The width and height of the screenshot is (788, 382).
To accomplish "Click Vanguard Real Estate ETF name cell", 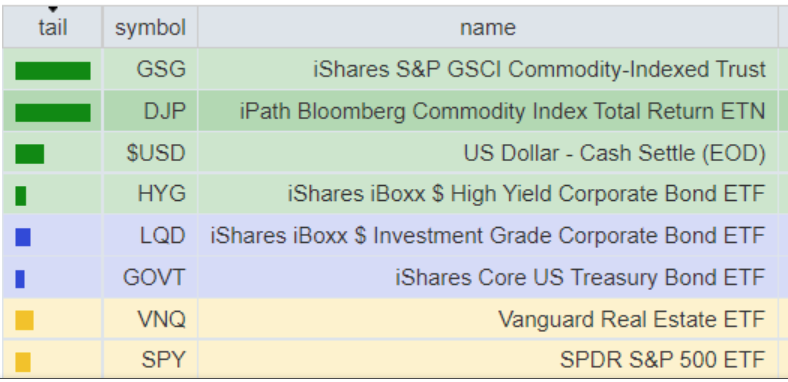I will (487, 319).
